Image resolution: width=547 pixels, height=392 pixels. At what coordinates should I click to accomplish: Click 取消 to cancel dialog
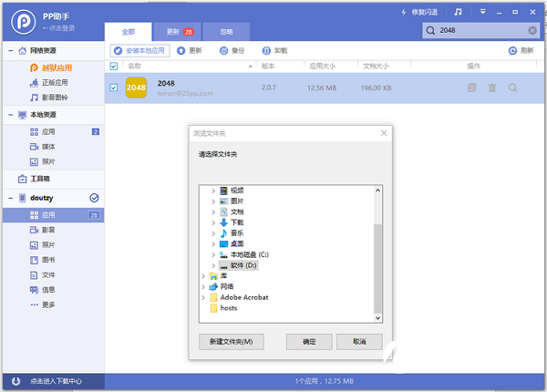click(x=359, y=342)
